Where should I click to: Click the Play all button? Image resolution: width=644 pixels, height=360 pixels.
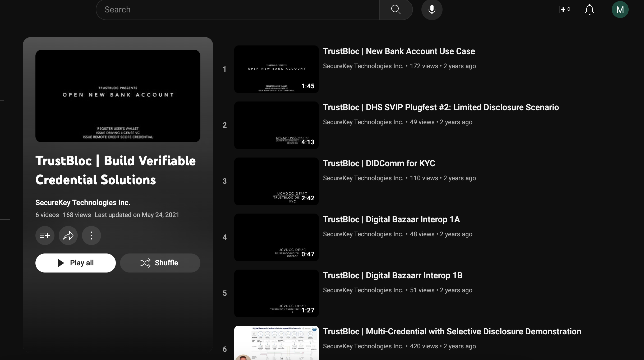(x=76, y=263)
